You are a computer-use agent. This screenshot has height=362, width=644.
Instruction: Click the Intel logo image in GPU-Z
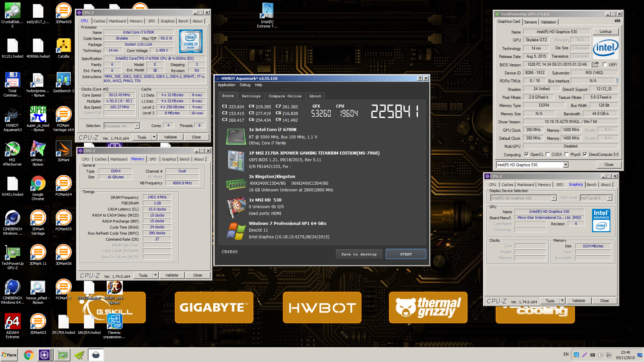pos(605,48)
